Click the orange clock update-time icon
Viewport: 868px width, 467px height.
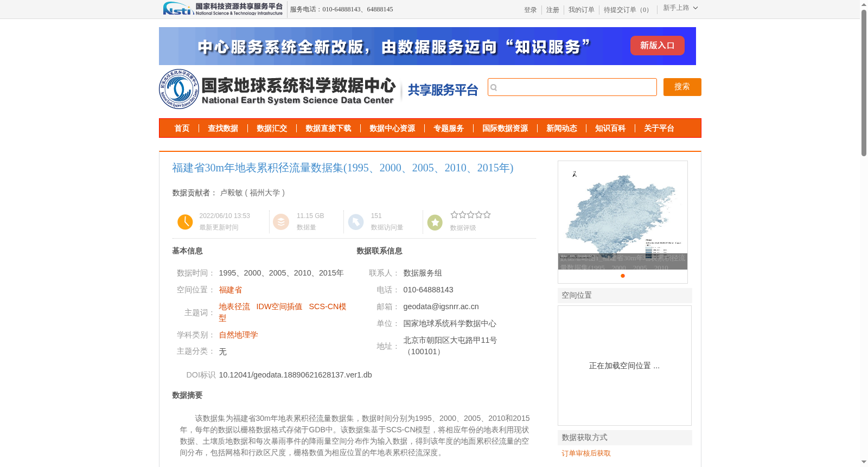[x=185, y=222]
